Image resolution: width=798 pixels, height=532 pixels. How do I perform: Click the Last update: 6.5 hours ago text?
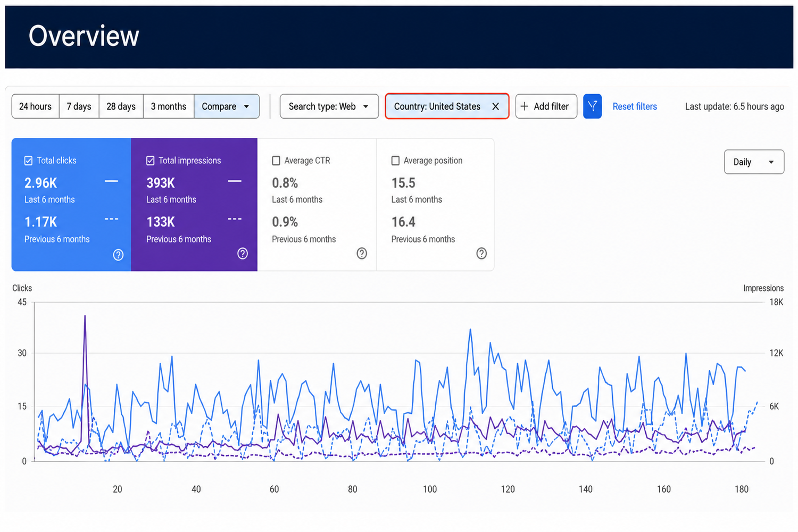pyautogui.click(x=735, y=106)
